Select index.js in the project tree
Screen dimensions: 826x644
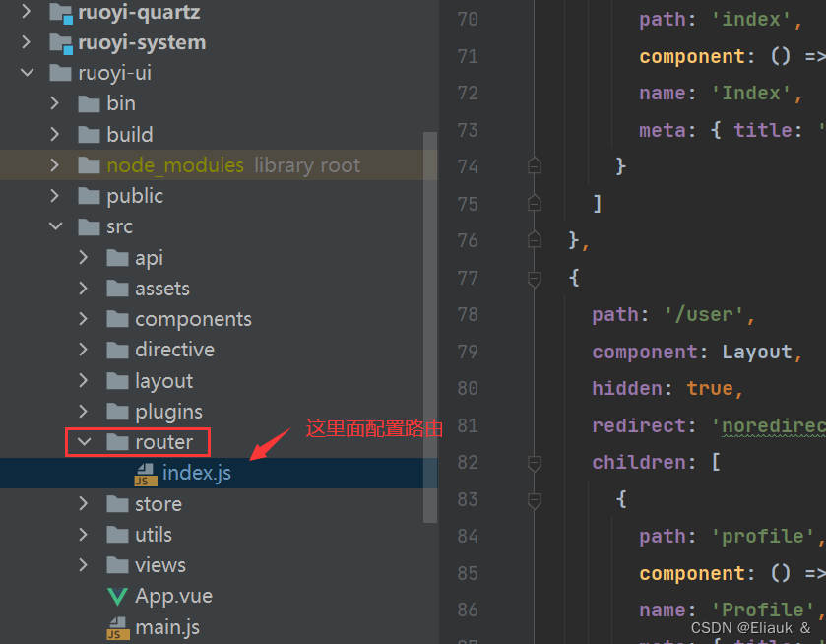coord(197,473)
